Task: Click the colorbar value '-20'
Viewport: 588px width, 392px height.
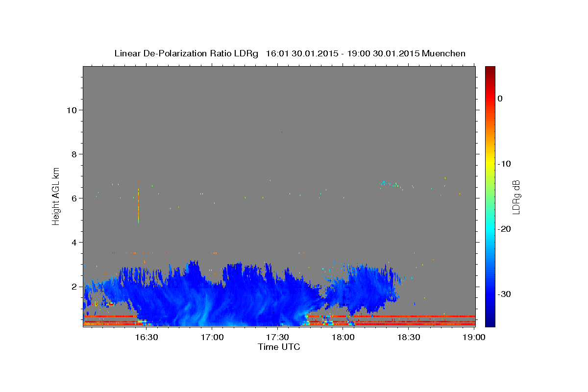Action: 504,229
